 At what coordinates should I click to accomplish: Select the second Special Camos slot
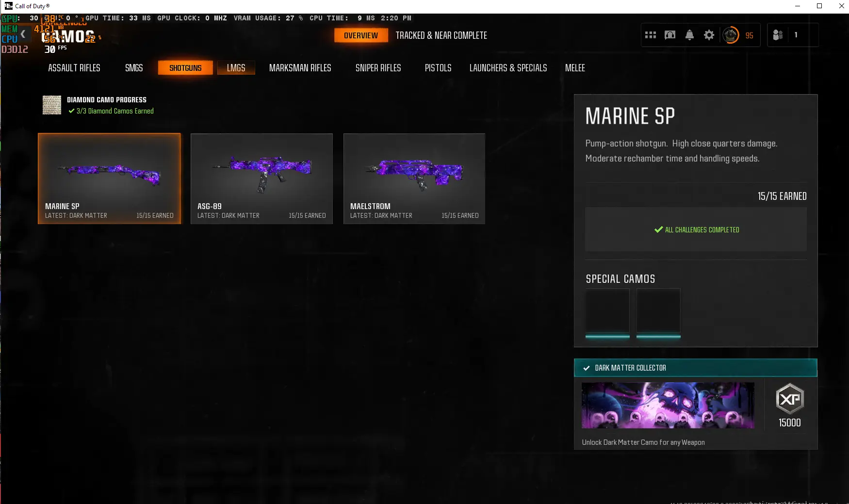(x=658, y=312)
